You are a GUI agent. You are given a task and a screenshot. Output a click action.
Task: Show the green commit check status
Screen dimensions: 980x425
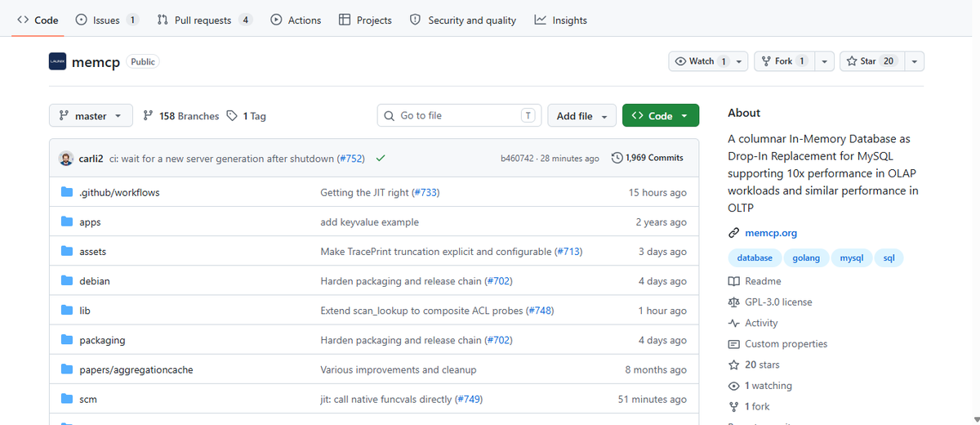(x=381, y=158)
